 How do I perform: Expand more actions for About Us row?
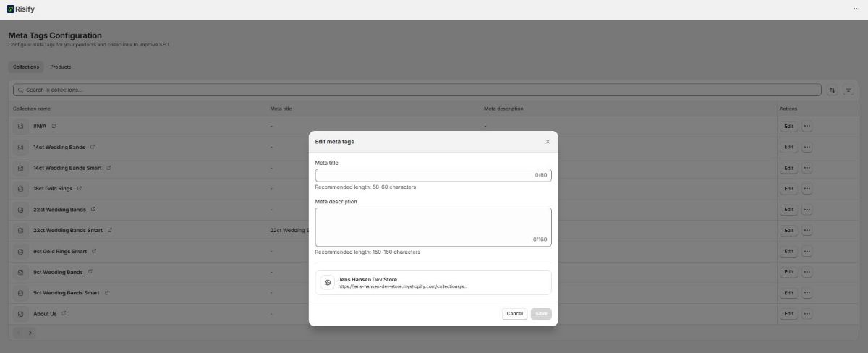[x=807, y=314]
